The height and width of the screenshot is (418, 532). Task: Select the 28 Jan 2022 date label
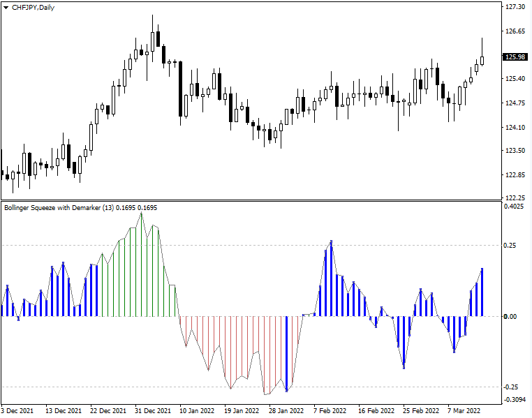click(x=286, y=410)
